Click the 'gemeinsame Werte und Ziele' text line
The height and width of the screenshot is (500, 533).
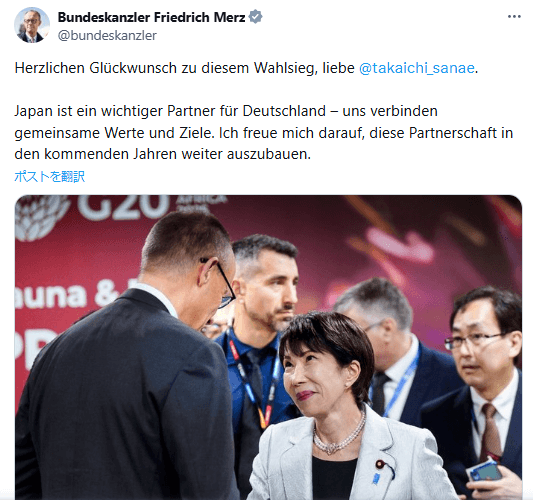(x=114, y=133)
